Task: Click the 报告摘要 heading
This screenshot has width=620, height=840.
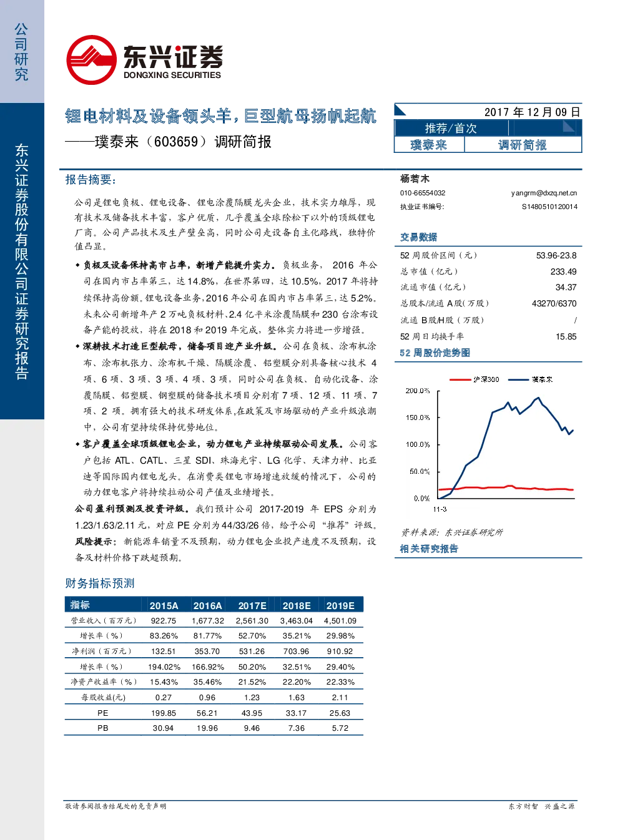Action: click(91, 180)
